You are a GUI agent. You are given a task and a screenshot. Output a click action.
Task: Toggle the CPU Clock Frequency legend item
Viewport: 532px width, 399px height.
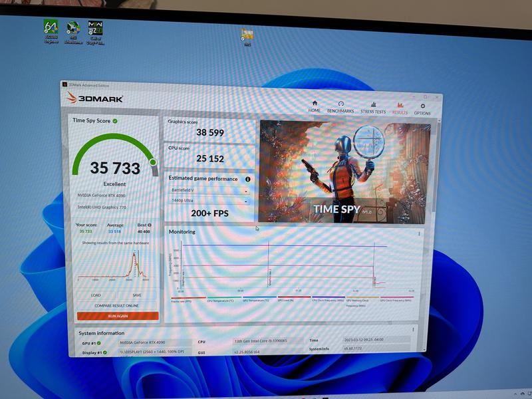(328, 300)
